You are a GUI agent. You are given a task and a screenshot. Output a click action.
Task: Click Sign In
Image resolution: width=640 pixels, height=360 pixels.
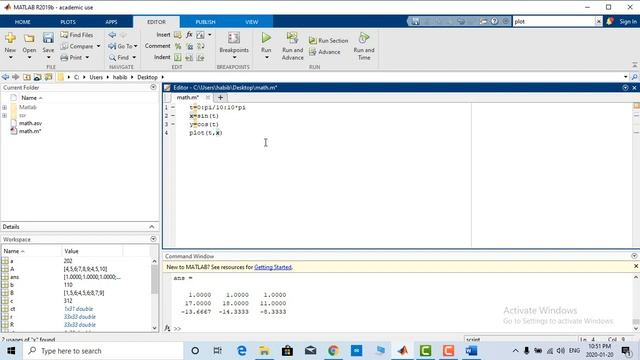[x=628, y=21]
